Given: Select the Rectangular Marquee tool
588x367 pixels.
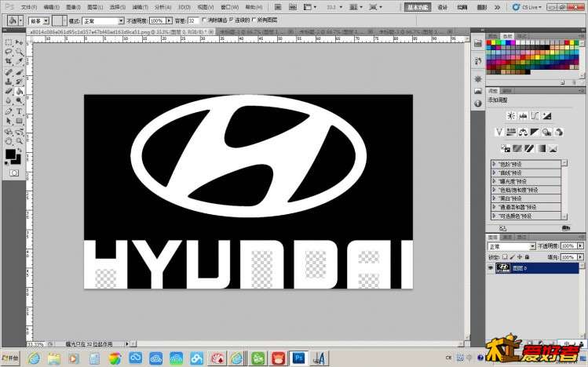Looking at the screenshot, I should [9, 42].
